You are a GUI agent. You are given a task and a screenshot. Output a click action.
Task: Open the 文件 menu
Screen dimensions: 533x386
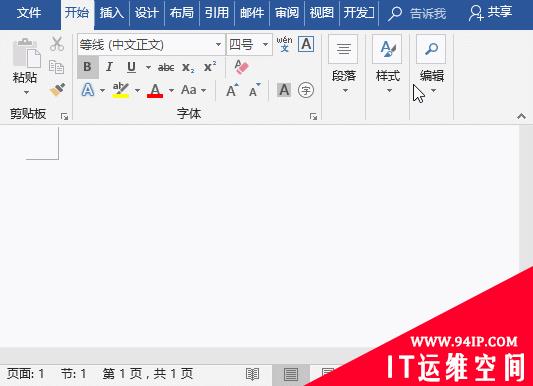click(29, 13)
